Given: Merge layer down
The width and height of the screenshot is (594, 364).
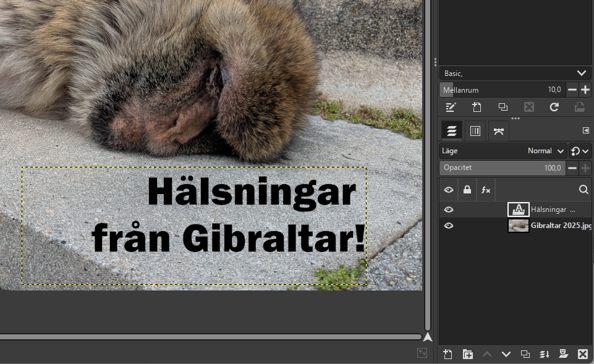Looking at the screenshot, I should coord(545,354).
